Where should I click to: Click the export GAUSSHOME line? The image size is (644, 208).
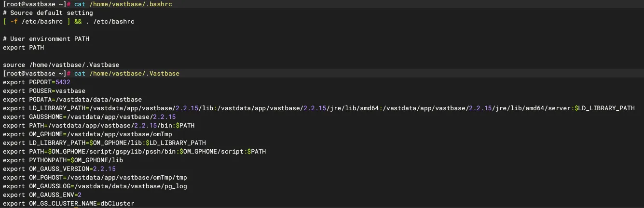tap(89, 117)
